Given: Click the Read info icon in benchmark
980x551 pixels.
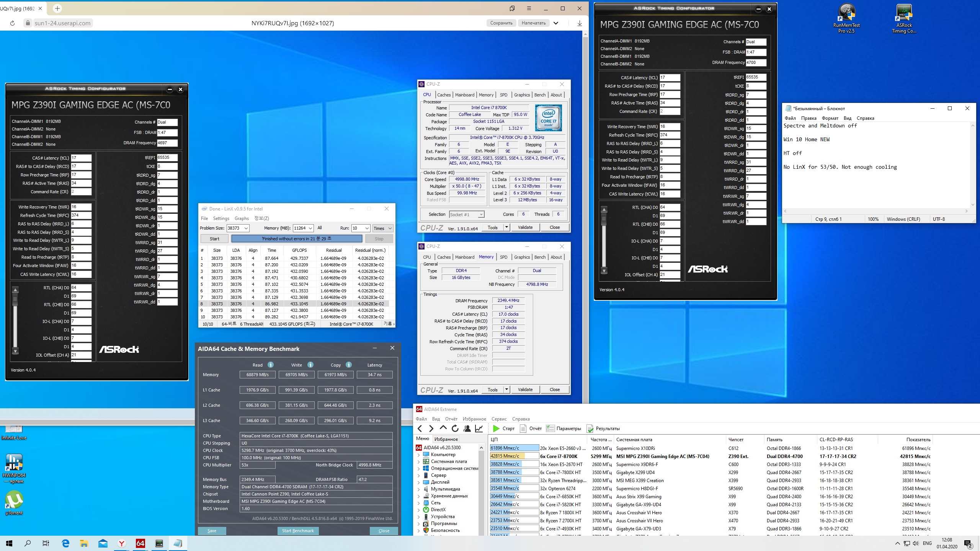Looking at the screenshot, I should (271, 365).
